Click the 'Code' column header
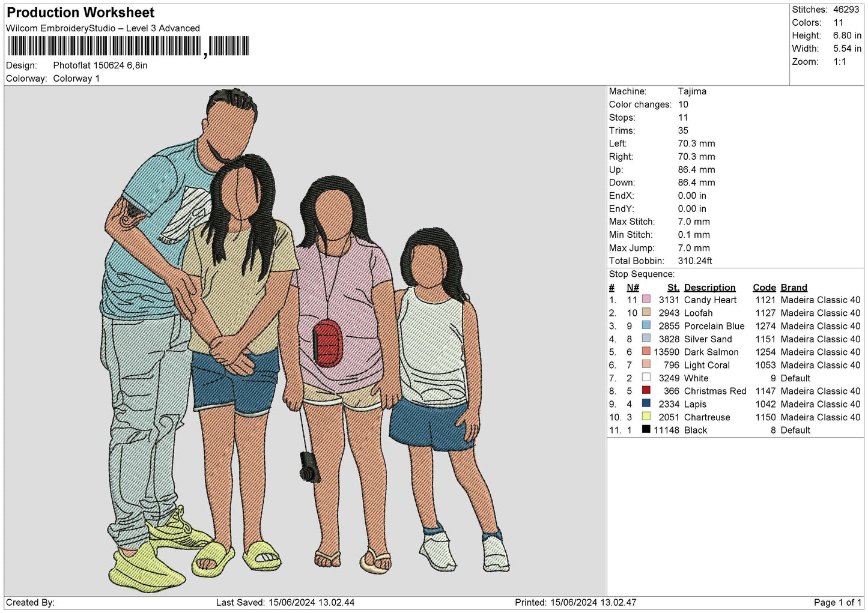 [x=764, y=288]
